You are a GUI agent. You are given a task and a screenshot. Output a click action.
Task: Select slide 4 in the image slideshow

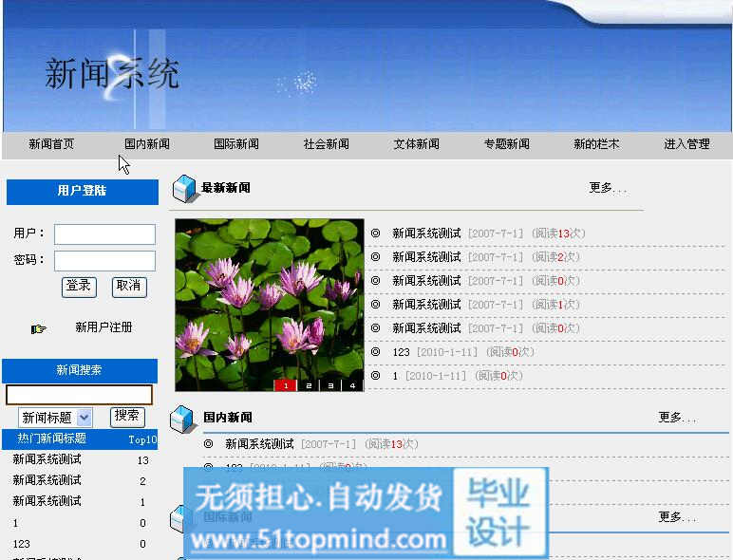[352, 385]
